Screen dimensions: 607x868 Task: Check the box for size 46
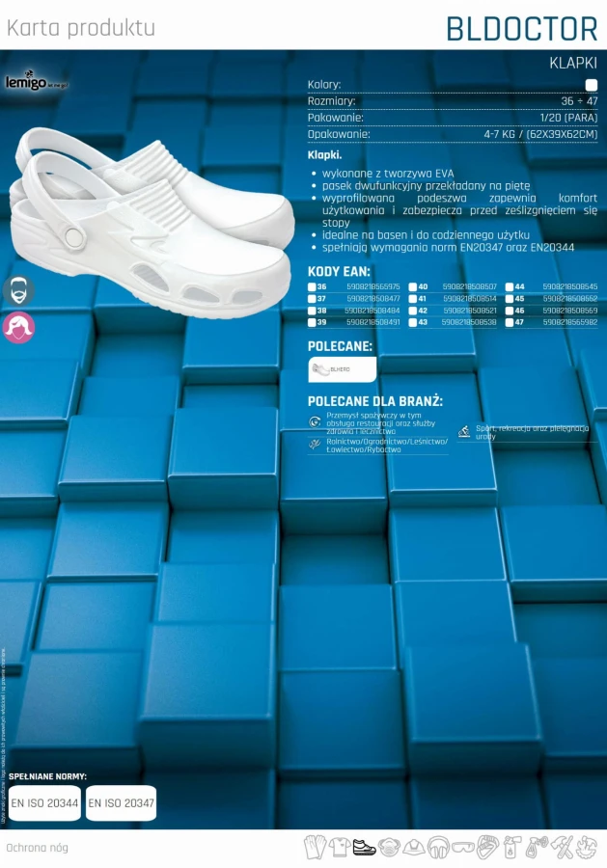[x=510, y=311]
